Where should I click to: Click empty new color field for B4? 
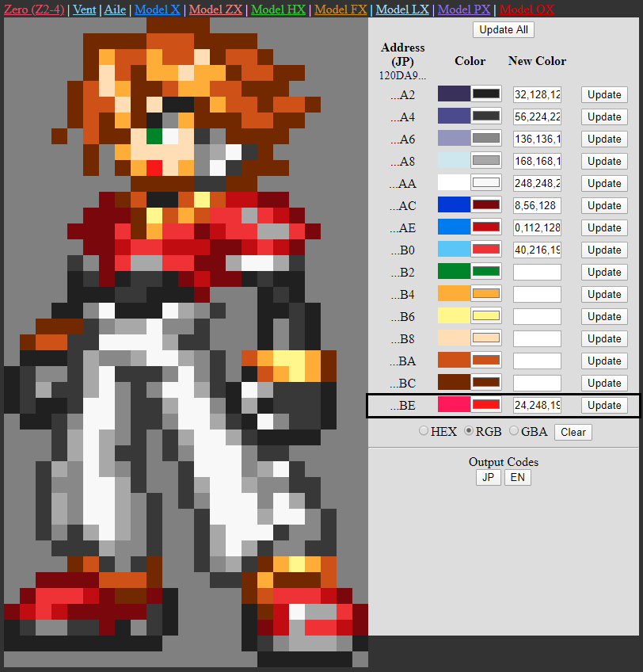[x=537, y=295]
